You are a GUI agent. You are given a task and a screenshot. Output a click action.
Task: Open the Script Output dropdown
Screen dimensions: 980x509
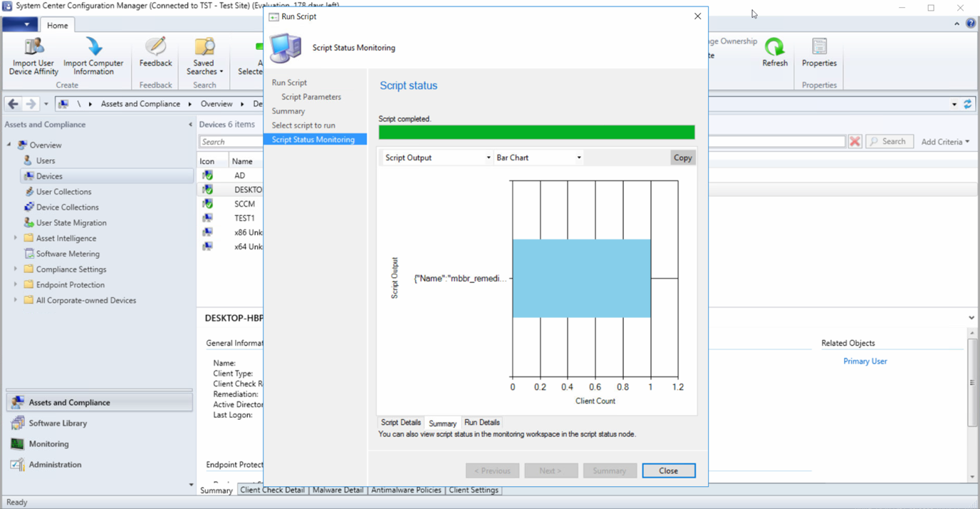[x=437, y=158]
